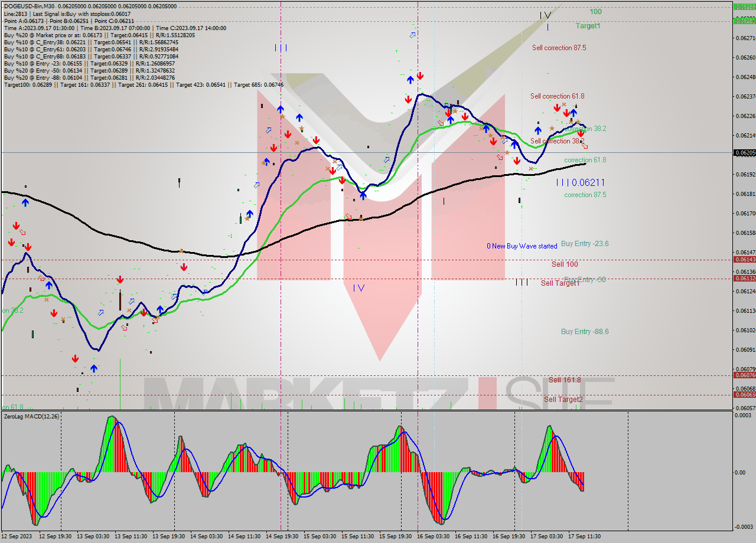
Task: Click the 0.06260 price axis value
Action: point(745,57)
